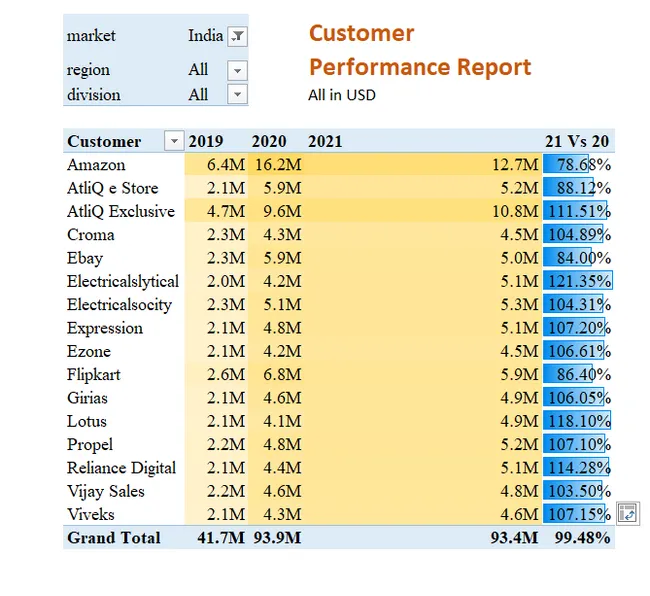Click the 88.12% cell for AtliQ e Store
Image resolution: width=650 pixels, height=596 pixels.
[579, 188]
